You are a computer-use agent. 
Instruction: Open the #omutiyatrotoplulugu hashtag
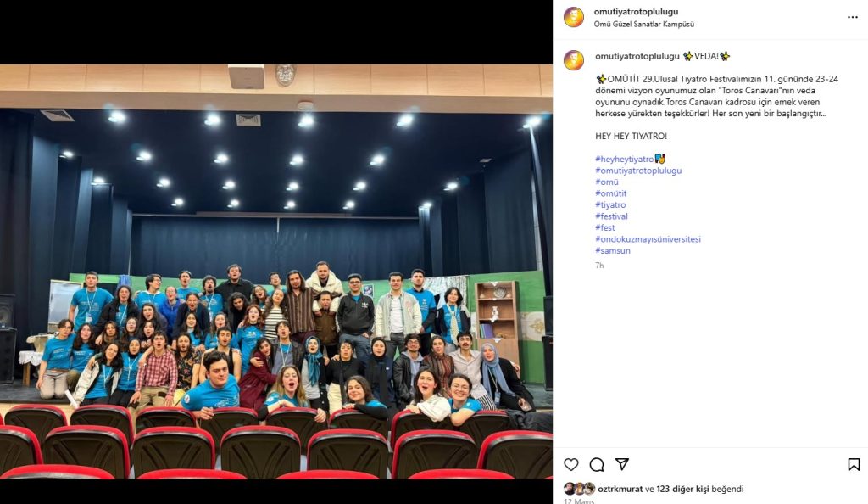coord(638,171)
